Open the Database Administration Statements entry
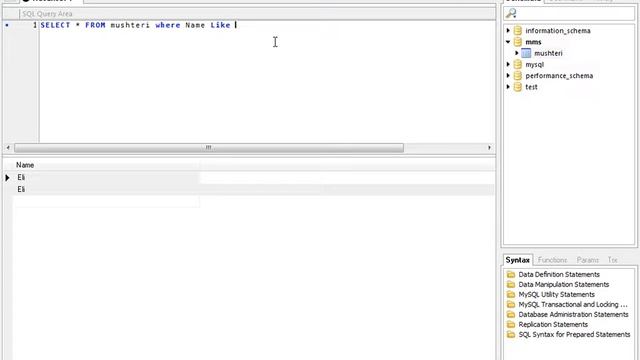Image resolution: width=640 pixels, height=360 pixels. [573, 314]
